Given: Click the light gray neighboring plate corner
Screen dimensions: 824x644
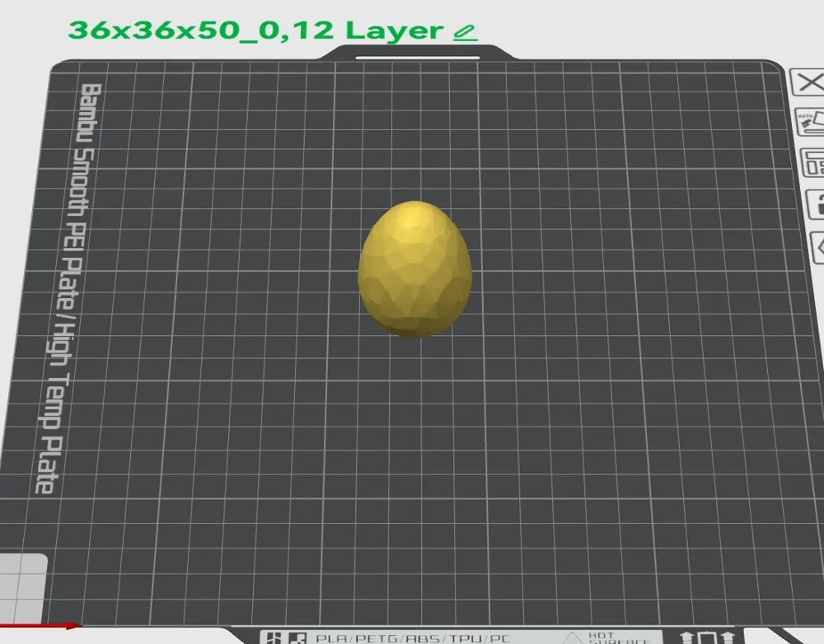Looking at the screenshot, I should [x=22, y=590].
